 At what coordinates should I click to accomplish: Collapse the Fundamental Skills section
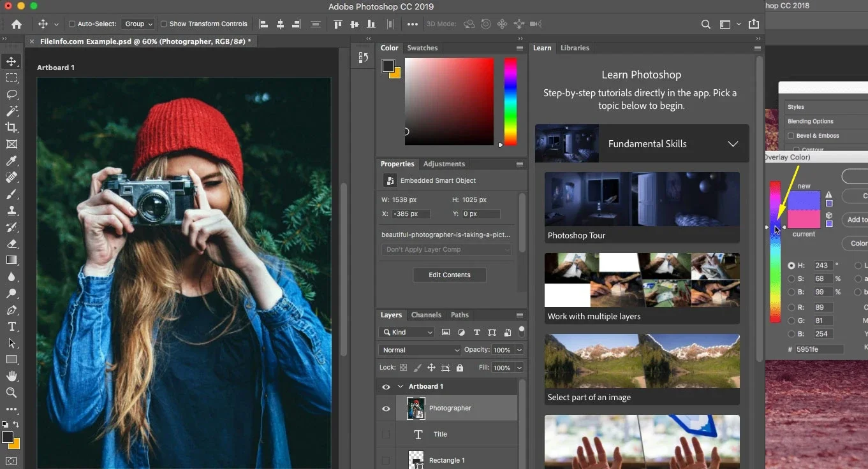pos(733,144)
